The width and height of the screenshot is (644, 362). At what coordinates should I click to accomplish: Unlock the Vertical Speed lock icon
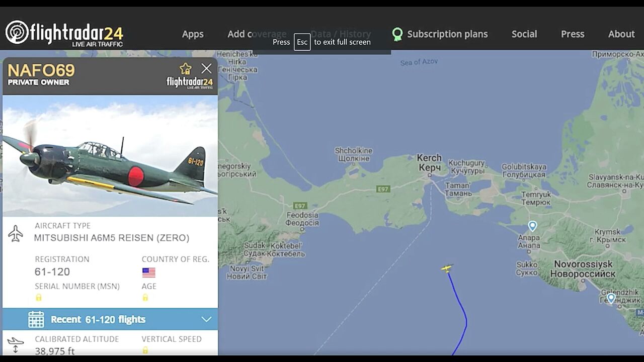click(145, 350)
